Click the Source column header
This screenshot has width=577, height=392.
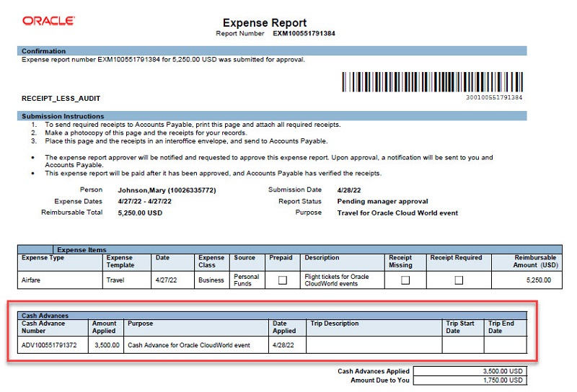[x=247, y=262]
